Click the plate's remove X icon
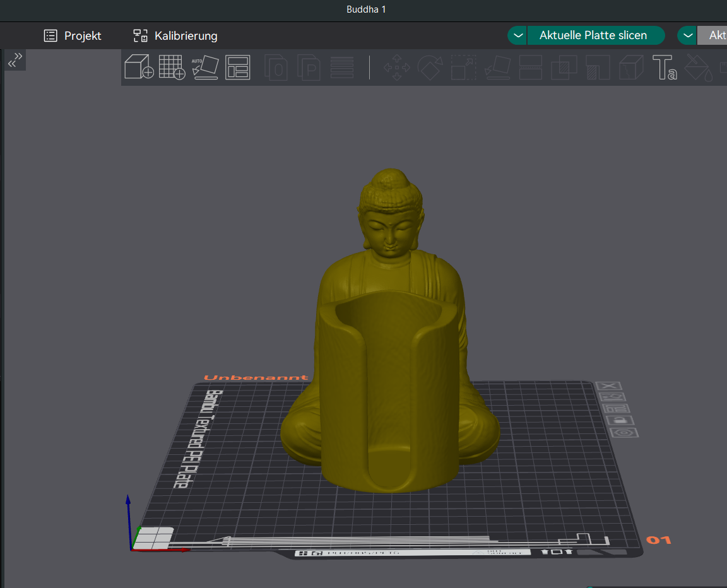 coord(609,386)
